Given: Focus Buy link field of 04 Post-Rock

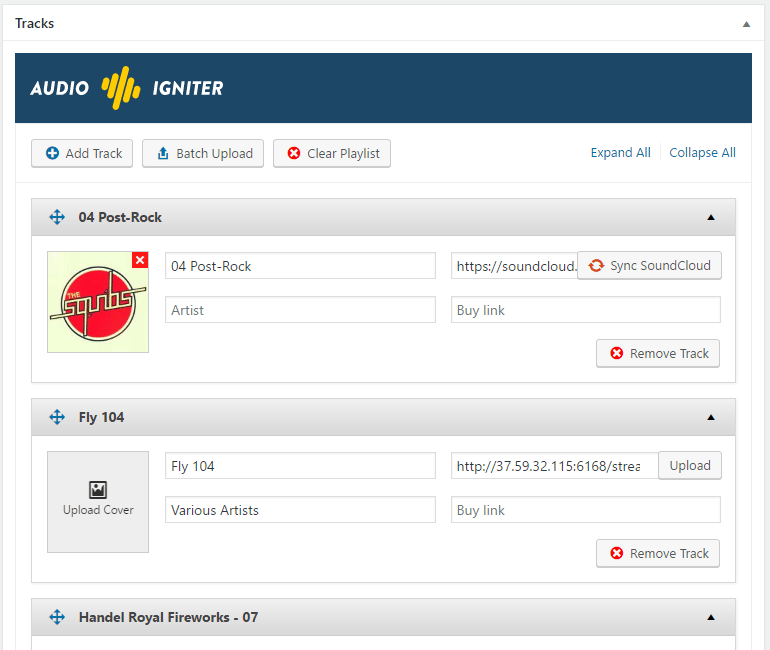Looking at the screenshot, I should coord(586,310).
